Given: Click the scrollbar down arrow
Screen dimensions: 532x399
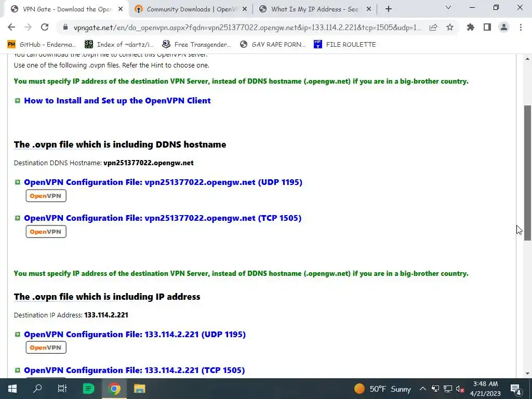Looking at the screenshot, I should (527, 374).
